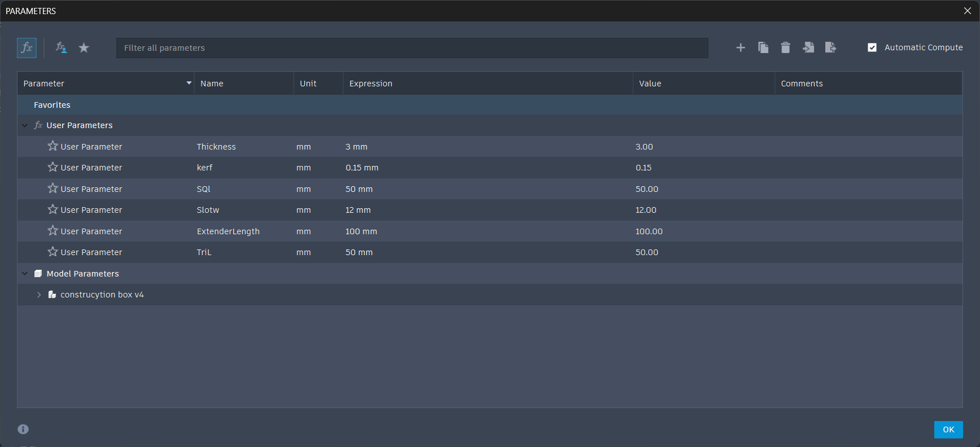Screen dimensions: 980x447
Task: Edit the Thickness expression 3 mm
Action: [356, 147]
